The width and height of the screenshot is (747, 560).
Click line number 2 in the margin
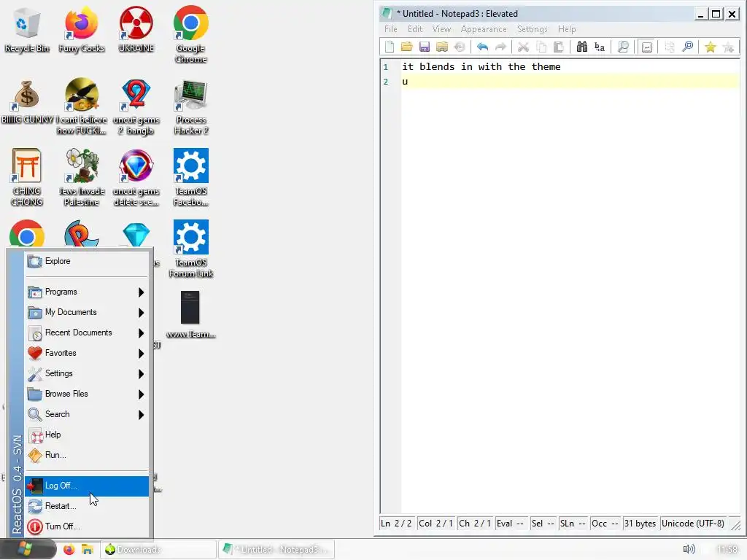pos(386,82)
